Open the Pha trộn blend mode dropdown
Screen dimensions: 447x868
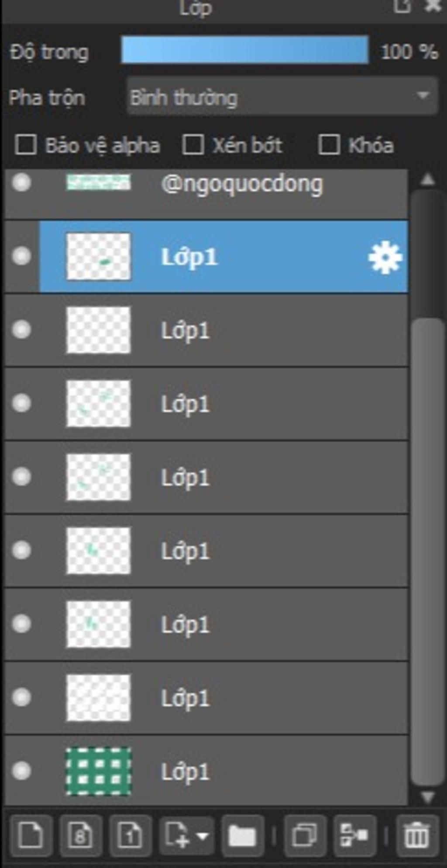tap(282, 96)
